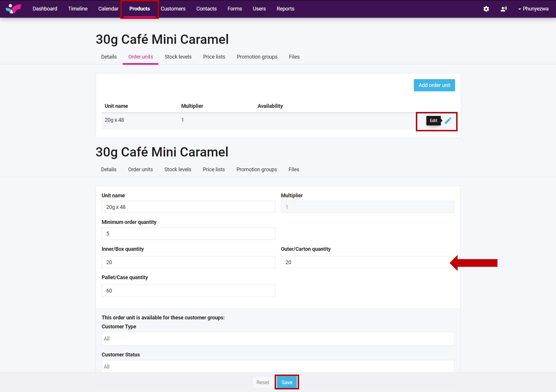This screenshot has width=556, height=392.
Task: Switch to the upper Stock levels tab
Action: coord(178,57)
